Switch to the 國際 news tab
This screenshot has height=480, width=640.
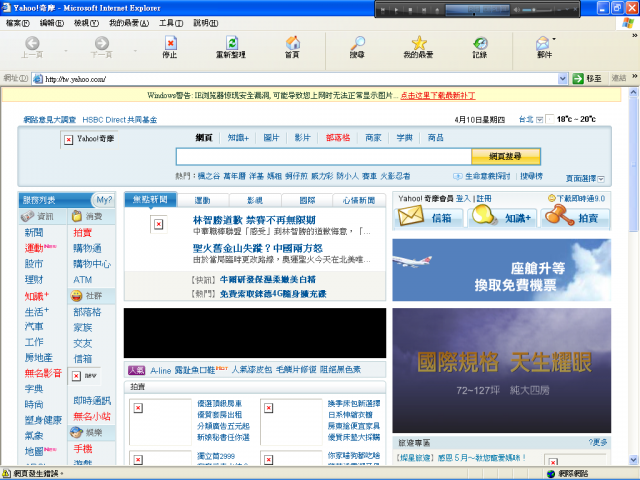[307, 200]
